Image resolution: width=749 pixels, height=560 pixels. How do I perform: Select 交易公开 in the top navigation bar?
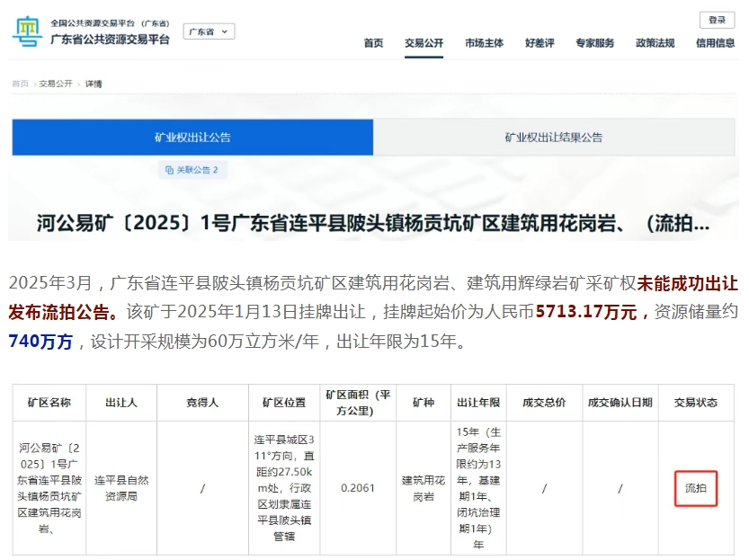(x=424, y=43)
